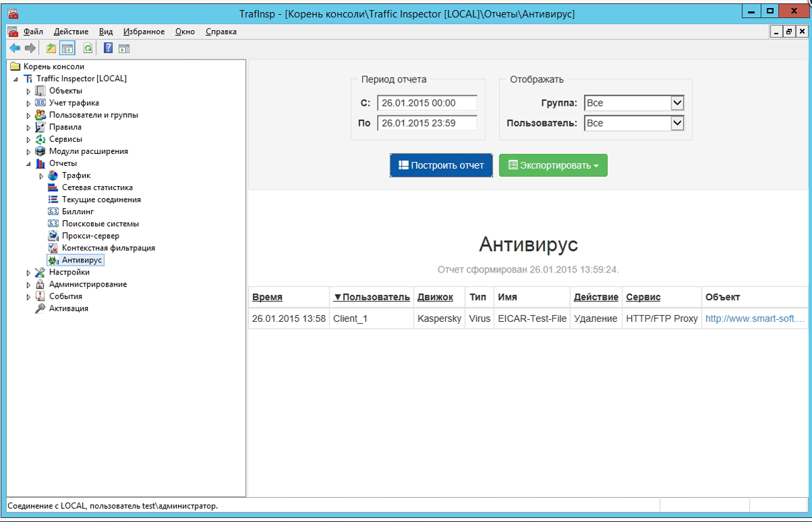Select Модули расширения icon
812x522 pixels.
click(x=40, y=151)
